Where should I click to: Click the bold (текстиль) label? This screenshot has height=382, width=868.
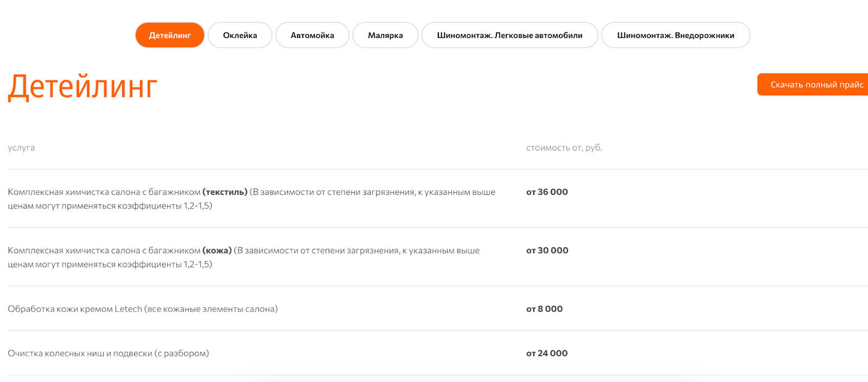pyautogui.click(x=225, y=192)
